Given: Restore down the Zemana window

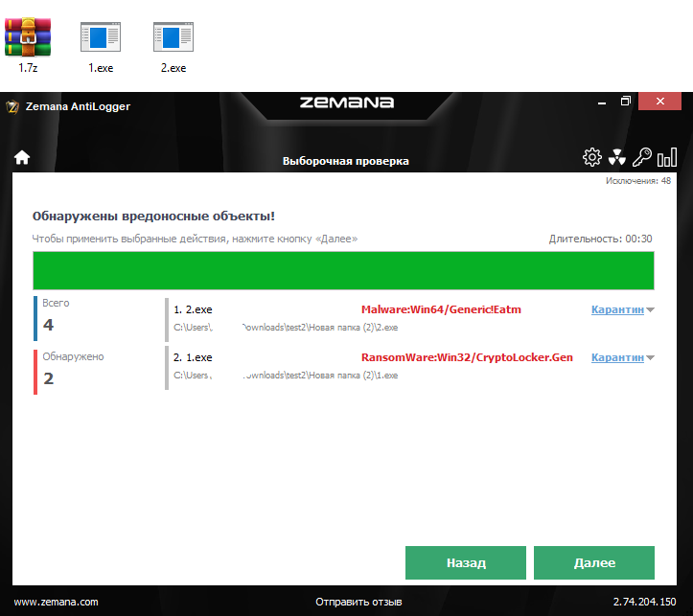Looking at the screenshot, I should 625,102.
